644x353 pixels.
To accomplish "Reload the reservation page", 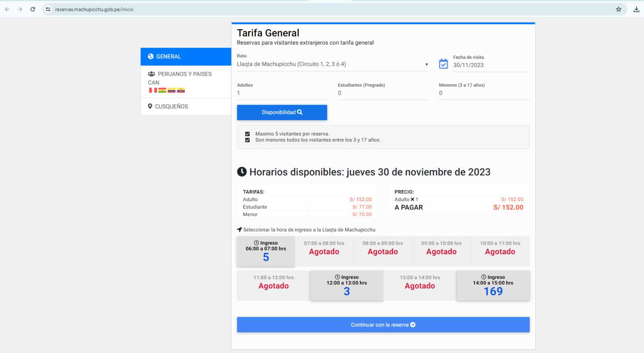I will click(x=33, y=9).
